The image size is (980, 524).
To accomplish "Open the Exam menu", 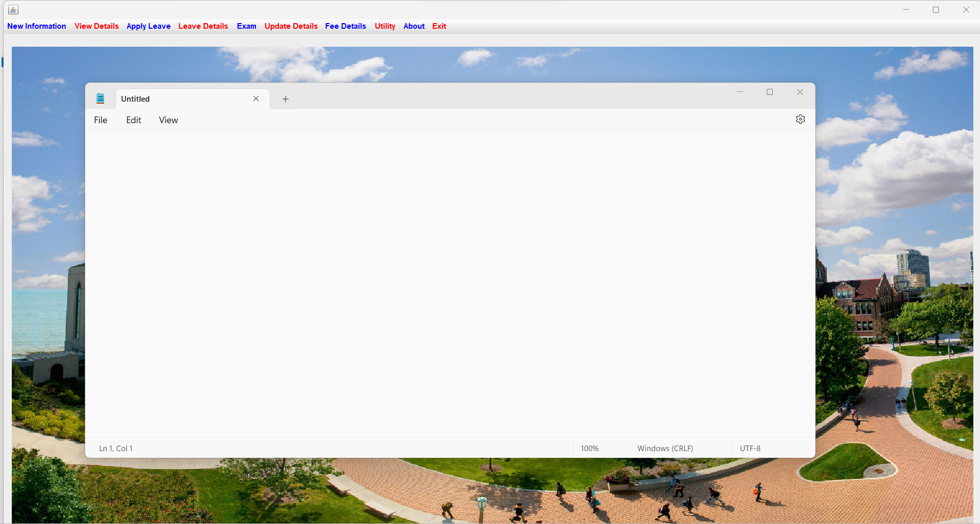I will coord(246,26).
